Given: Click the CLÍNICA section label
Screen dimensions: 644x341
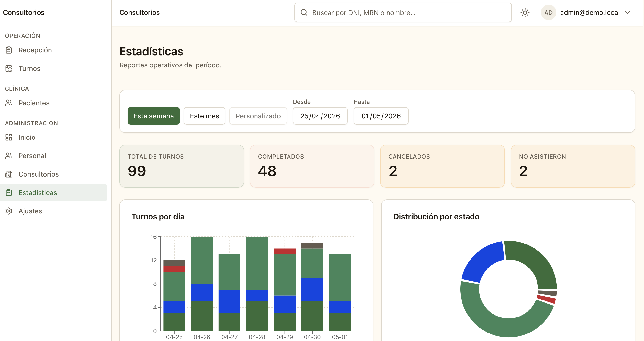Looking at the screenshot, I should [17, 89].
